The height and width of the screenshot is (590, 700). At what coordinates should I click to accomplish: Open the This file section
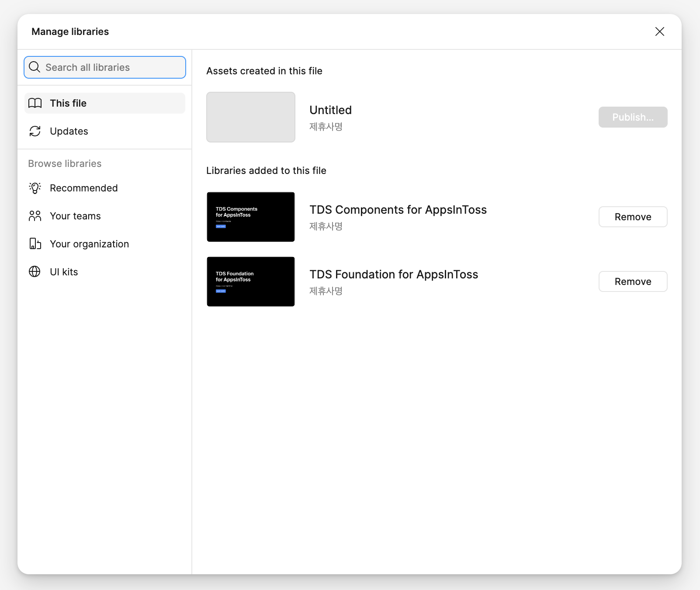[x=105, y=103]
